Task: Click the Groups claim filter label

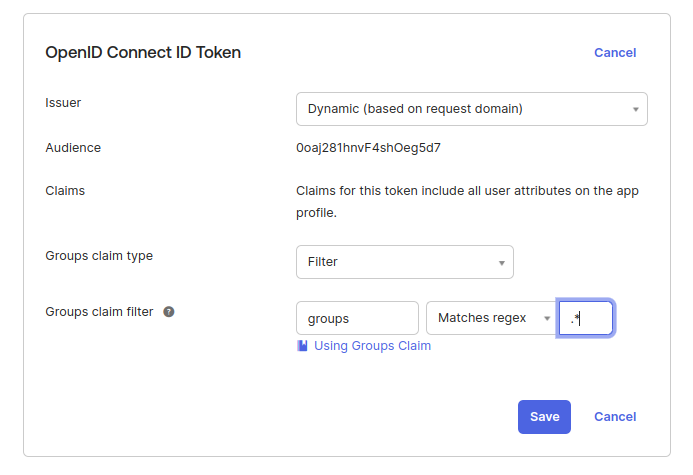Action: click(99, 312)
